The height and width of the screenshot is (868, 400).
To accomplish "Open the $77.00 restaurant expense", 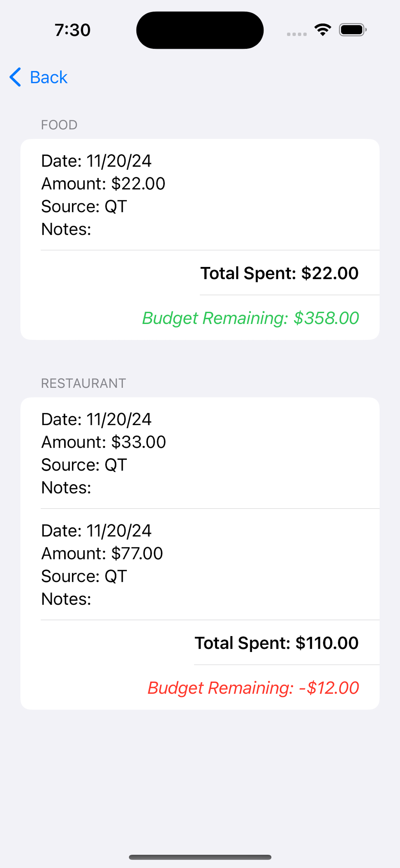I will tap(102, 553).
